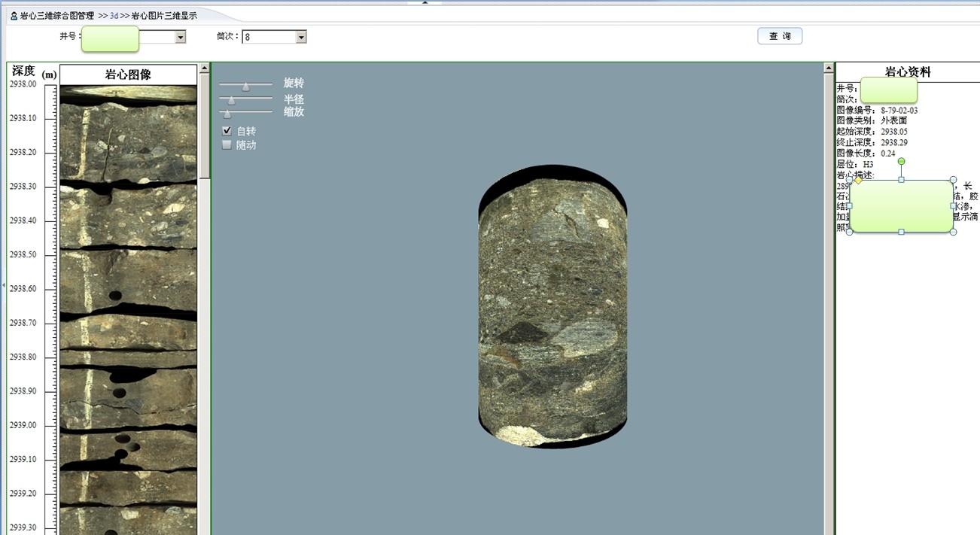Select the core image at depth 2938.60
This screenshot has height=535, width=980.
pyautogui.click(x=128, y=281)
